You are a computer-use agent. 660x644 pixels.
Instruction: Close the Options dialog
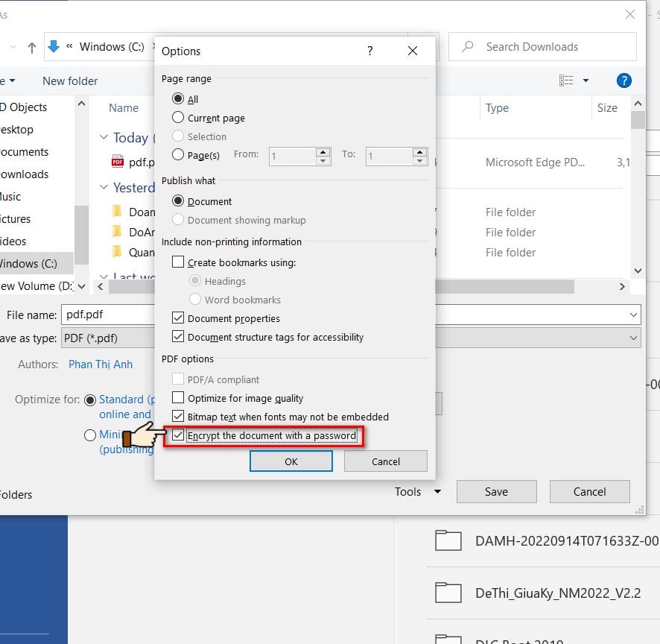413,51
